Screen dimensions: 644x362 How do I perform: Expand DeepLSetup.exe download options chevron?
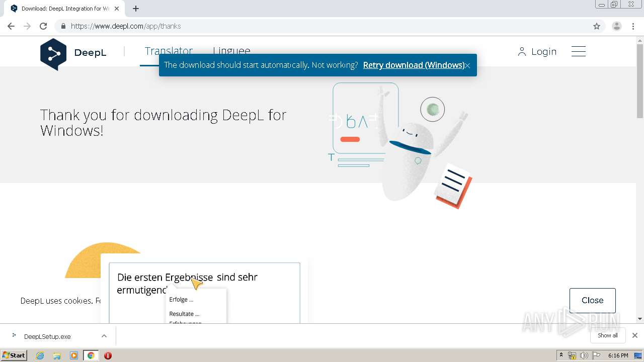[104, 336]
